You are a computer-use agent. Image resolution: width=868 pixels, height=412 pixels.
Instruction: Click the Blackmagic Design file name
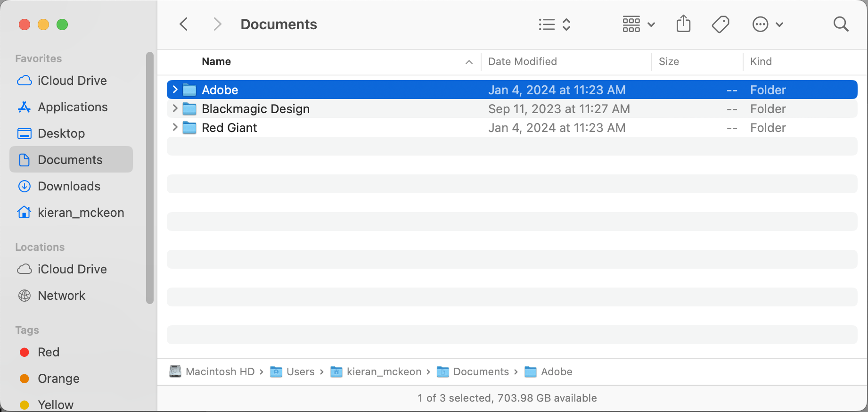[255, 109]
